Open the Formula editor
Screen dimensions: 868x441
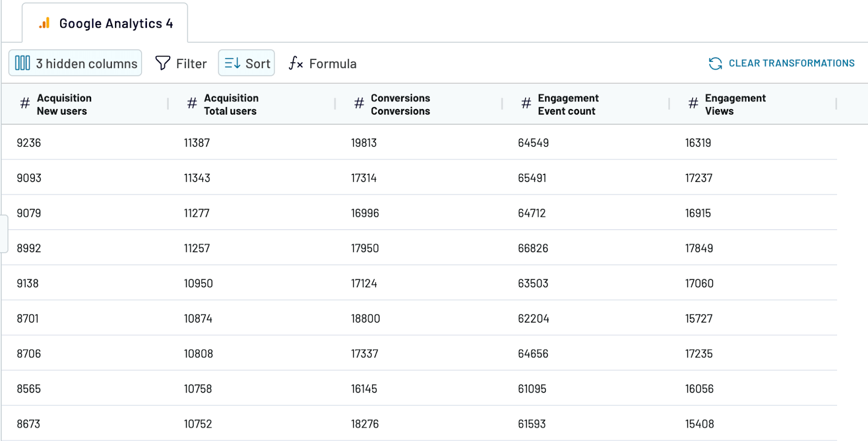click(323, 64)
